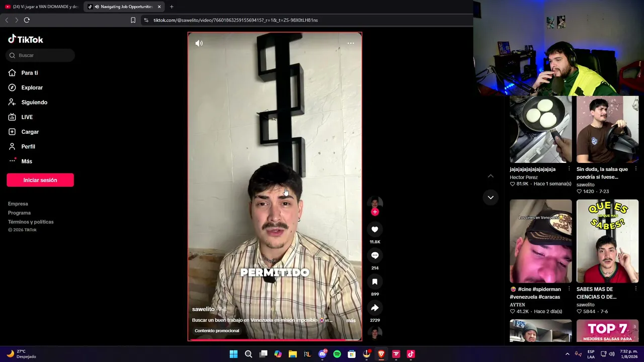644x362 pixels.
Task: Open the 'QUE ES LO QUE MAS SABES' thumbnail
Action: [x=608, y=241]
